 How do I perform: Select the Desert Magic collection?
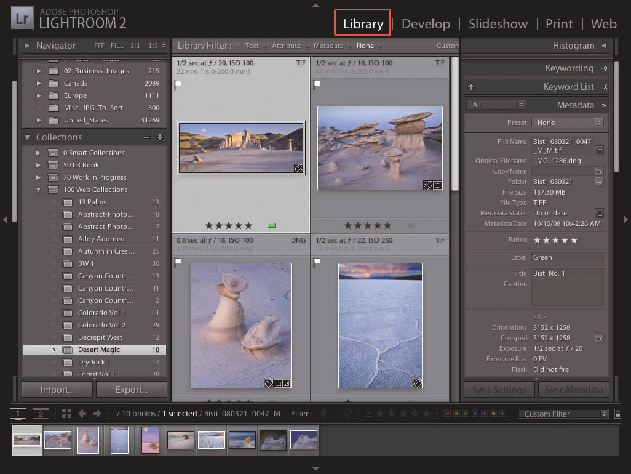click(94, 350)
